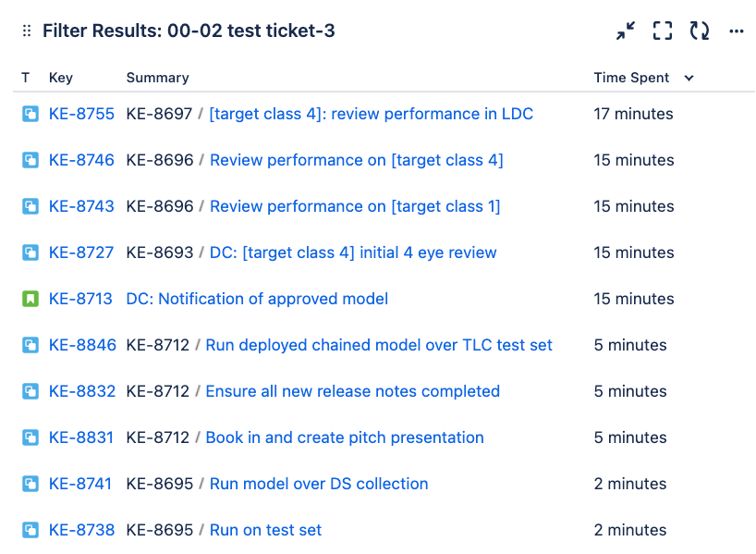Open issue KE-8831
This screenshot has height=554, width=756.
tap(81, 437)
